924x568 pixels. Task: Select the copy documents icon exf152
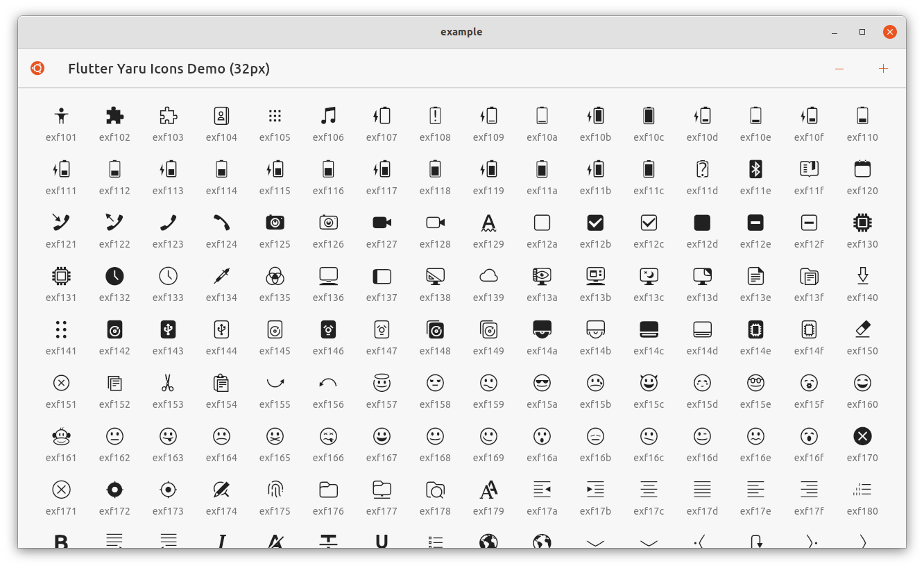114,382
